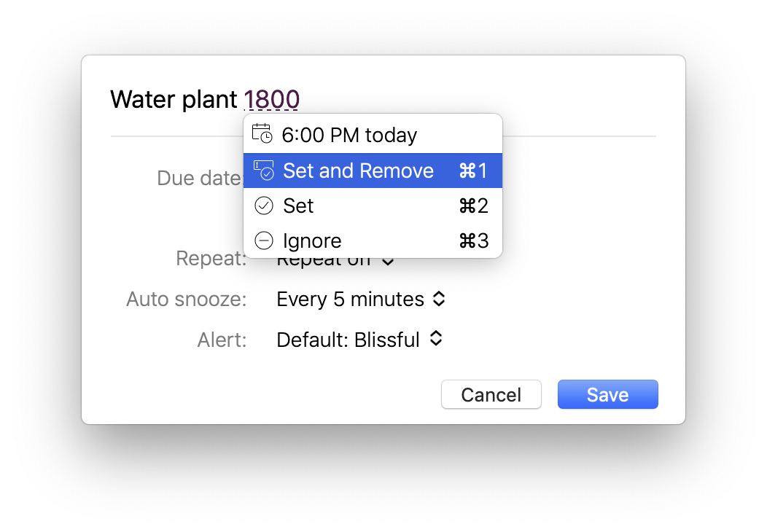This screenshot has height=532, width=767.
Task: Click the calendar-check icon beside Set and Remove
Action: tap(263, 171)
